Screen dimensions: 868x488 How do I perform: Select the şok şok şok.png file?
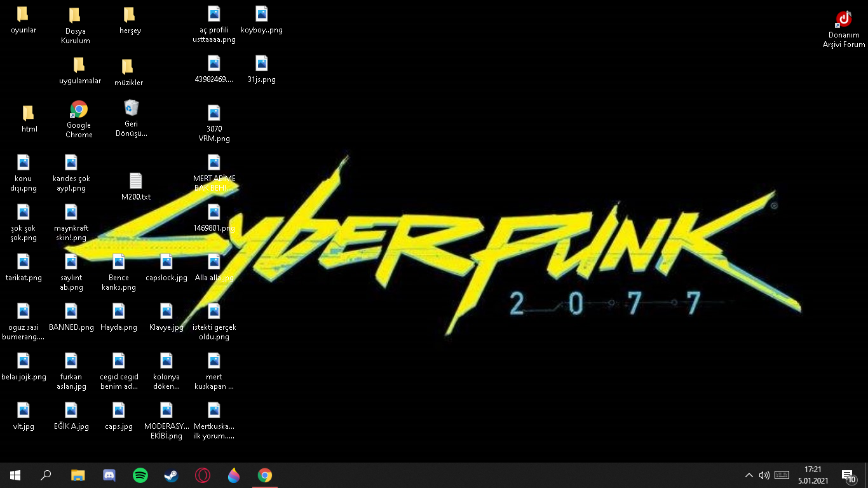click(x=24, y=223)
